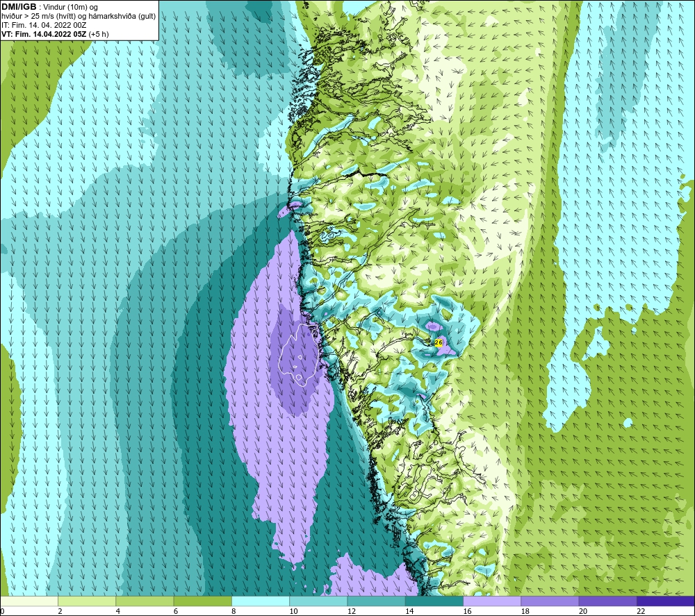This screenshot has width=695, height=616.
Task: Click the legend scale label "16"
Action: click(467, 611)
